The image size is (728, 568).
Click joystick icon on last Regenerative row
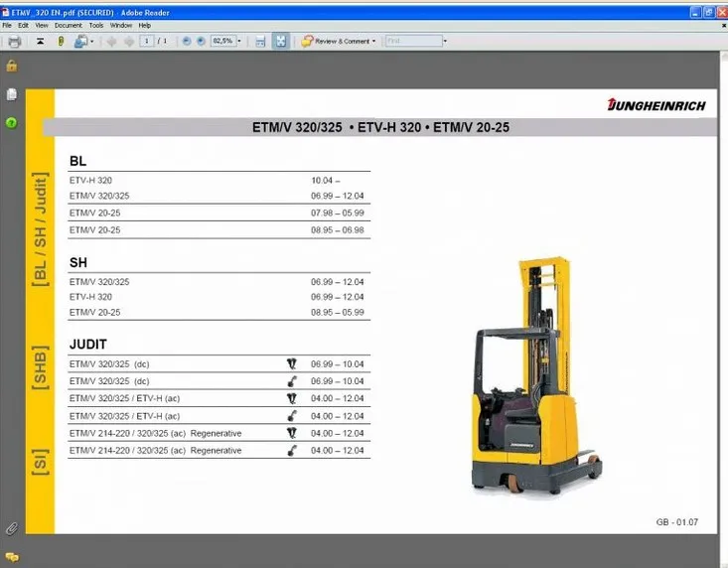[x=292, y=450]
